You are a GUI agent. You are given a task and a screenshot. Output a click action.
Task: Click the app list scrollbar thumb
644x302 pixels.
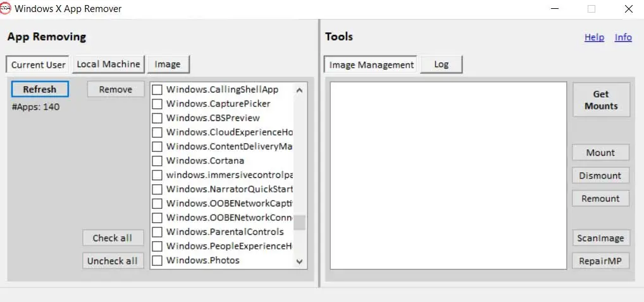[299, 222]
